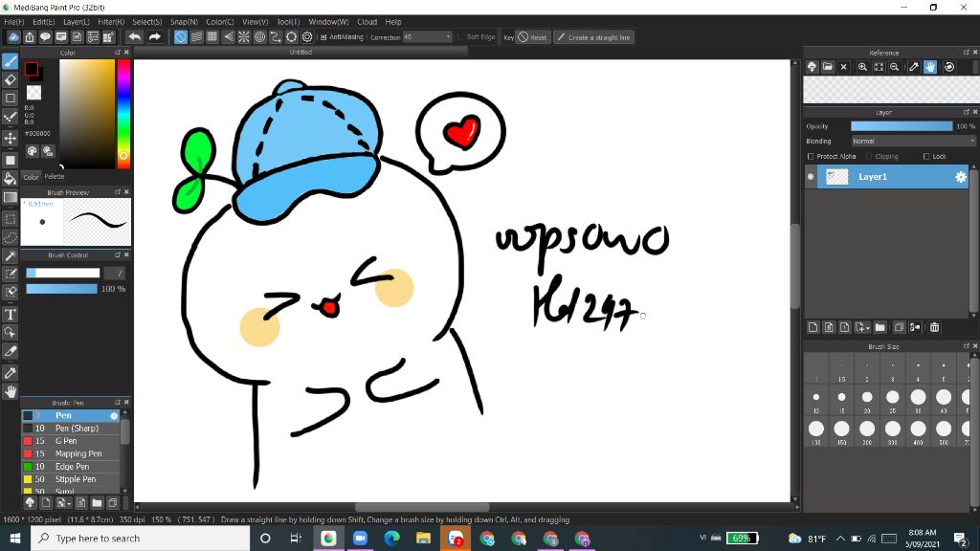Screen dimensions: 980x551
Task: Open Layer1 settings gear
Action: tap(961, 177)
